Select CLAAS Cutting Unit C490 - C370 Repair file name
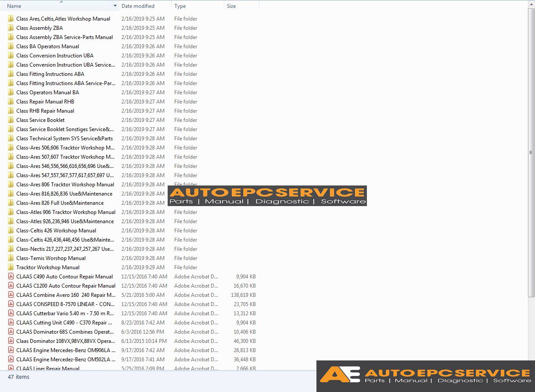This screenshot has width=535, height=392. pos(64,323)
